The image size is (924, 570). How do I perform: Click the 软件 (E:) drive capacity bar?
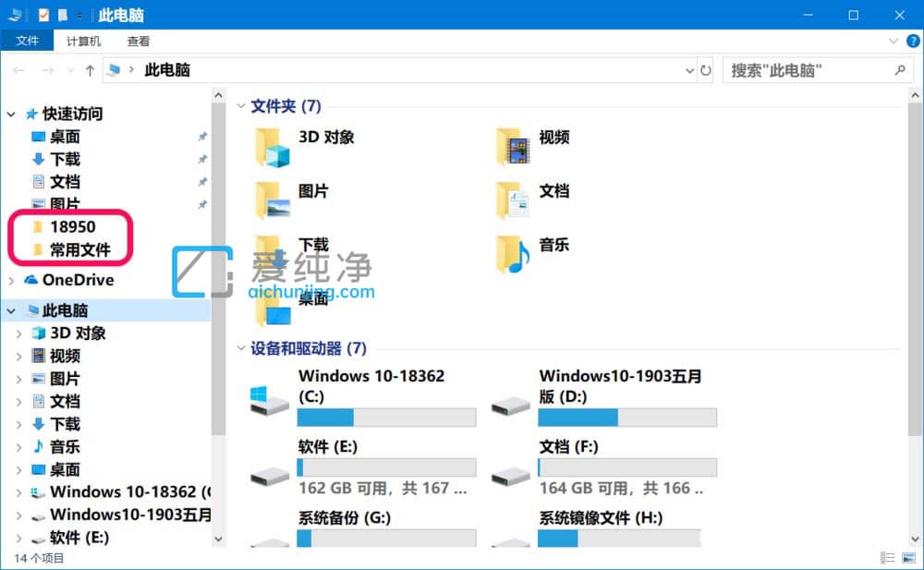click(x=386, y=467)
